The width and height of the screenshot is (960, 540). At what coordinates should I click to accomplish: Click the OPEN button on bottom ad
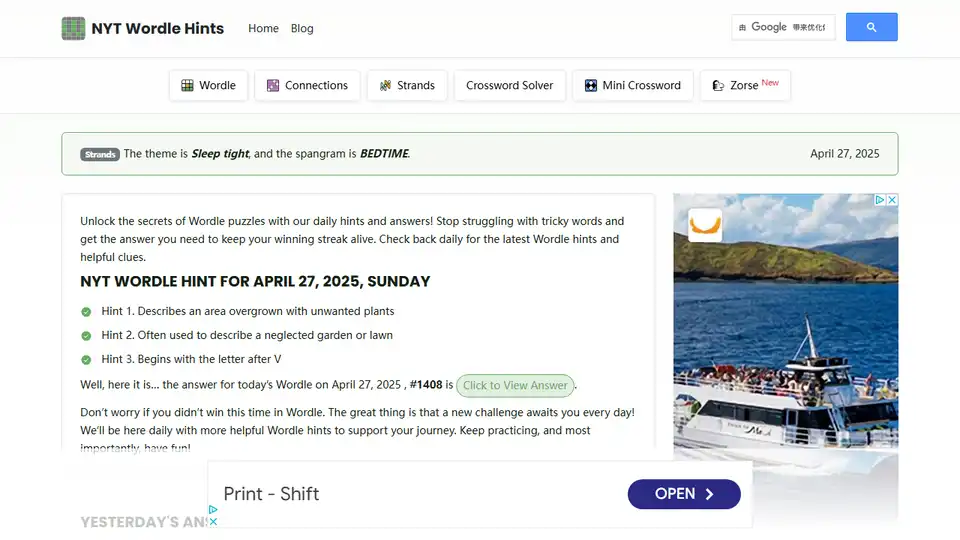684,494
